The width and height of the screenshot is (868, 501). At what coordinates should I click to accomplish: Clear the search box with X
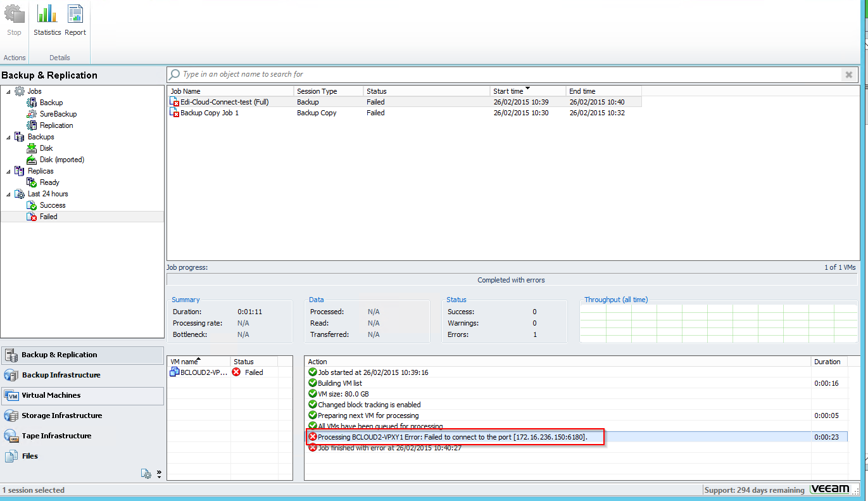pyautogui.click(x=848, y=75)
